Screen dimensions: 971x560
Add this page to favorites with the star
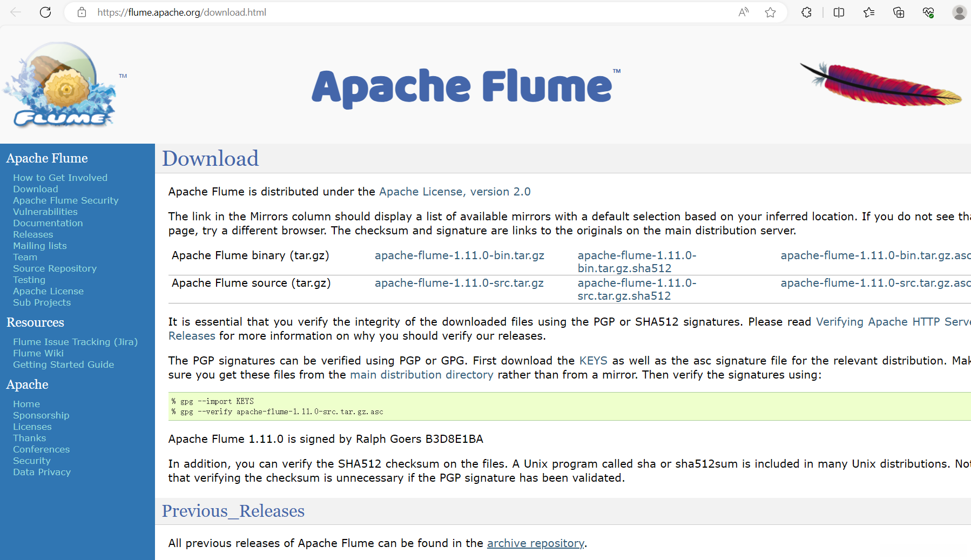click(771, 12)
